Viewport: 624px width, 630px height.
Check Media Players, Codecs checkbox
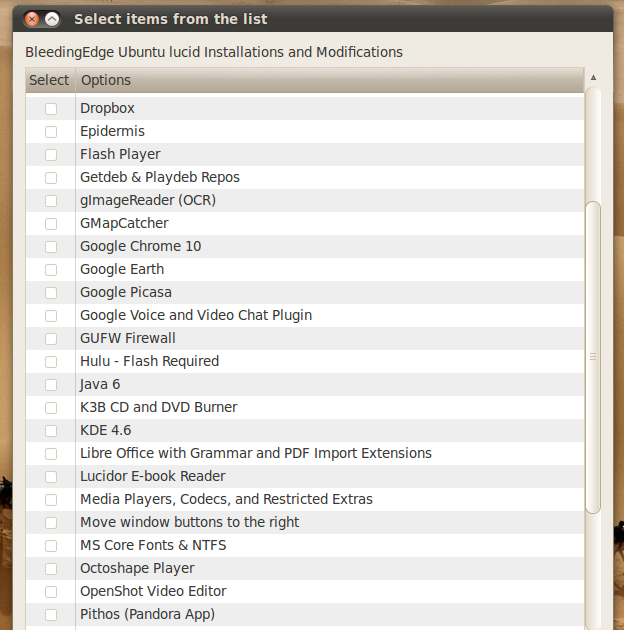(51, 500)
